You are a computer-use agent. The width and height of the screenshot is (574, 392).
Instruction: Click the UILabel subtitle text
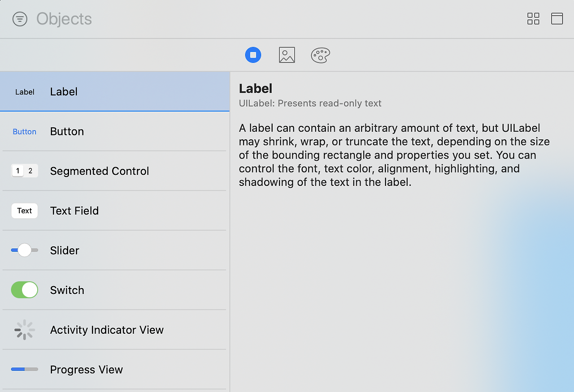[x=310, y=103]
